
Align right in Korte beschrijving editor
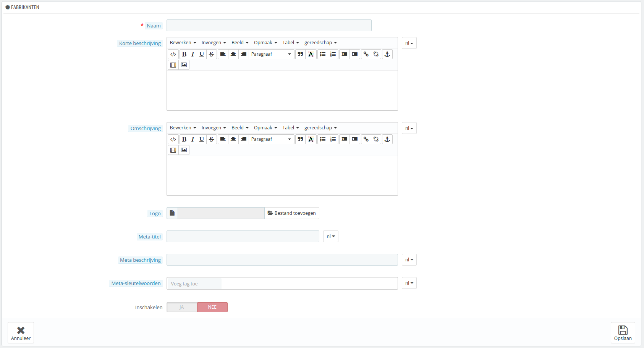pyautogui.click(x=244, y=54)
